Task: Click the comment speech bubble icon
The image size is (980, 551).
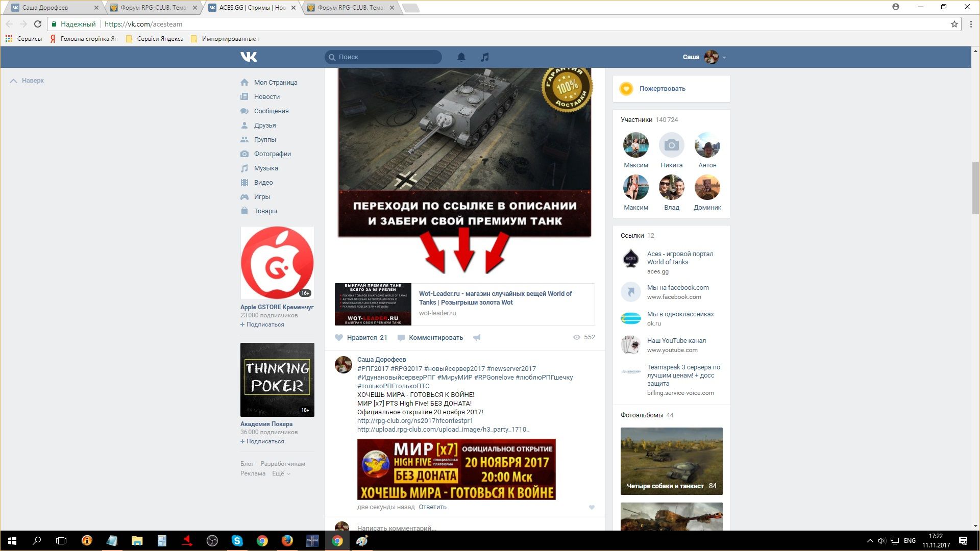Action: [401, 338]
